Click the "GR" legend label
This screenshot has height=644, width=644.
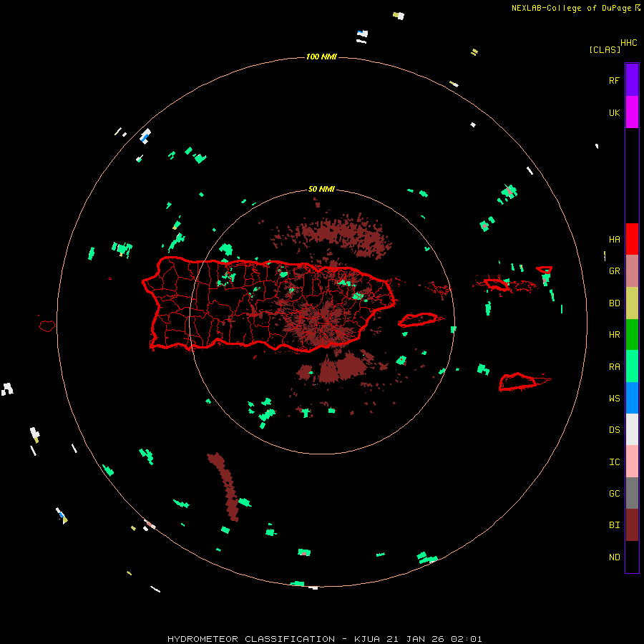[x=614, y=271]
